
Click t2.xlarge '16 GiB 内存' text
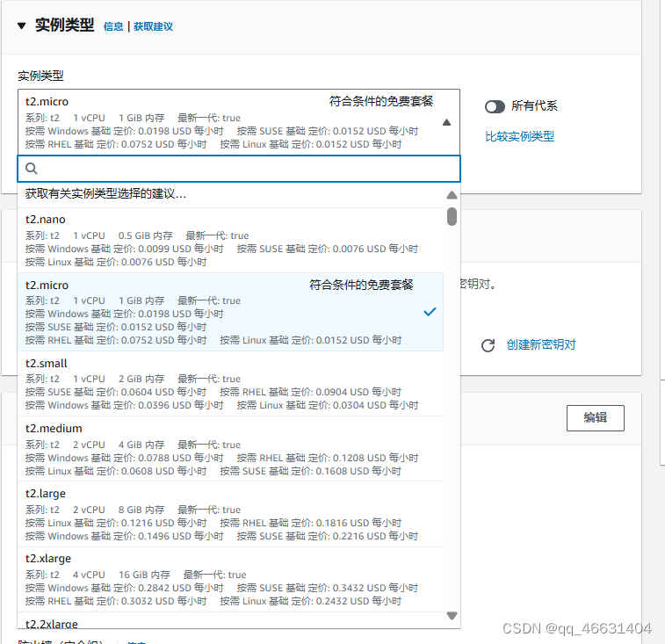coord(144,575)
